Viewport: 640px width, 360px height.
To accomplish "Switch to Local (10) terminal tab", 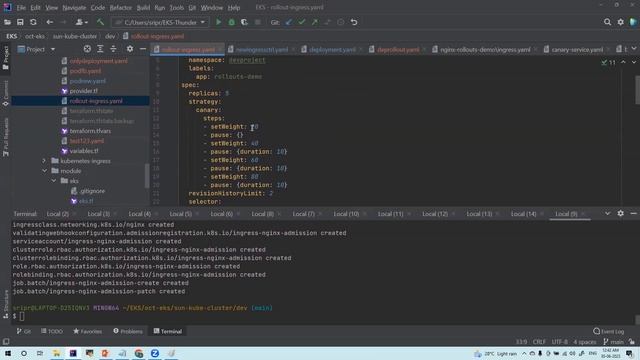I will coord(346,213).
